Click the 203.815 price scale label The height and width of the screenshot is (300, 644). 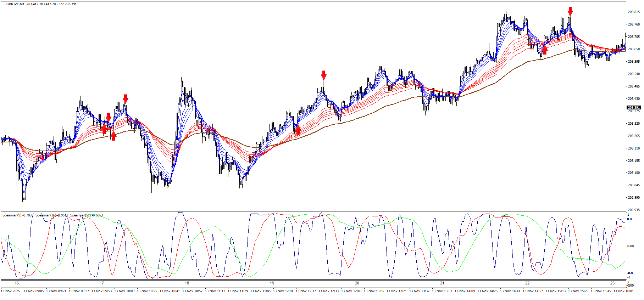634,12
